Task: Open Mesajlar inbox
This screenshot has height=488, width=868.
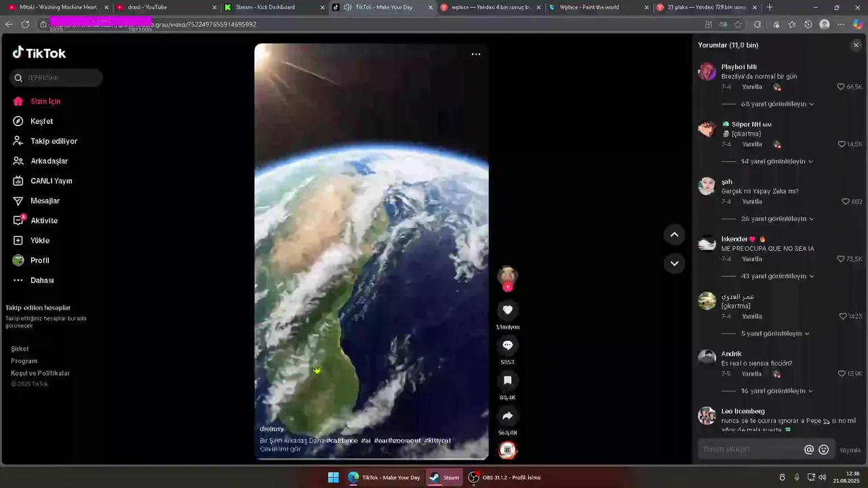Action: coord(45,201)
